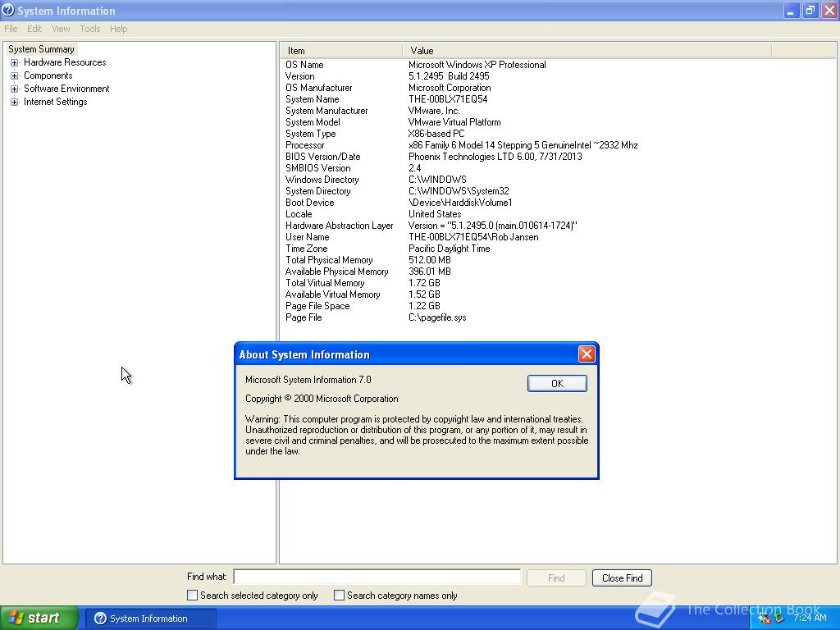Screen dimensions: 840x630
Task: Expand the Internet Settings tree node
Action: 15,103
